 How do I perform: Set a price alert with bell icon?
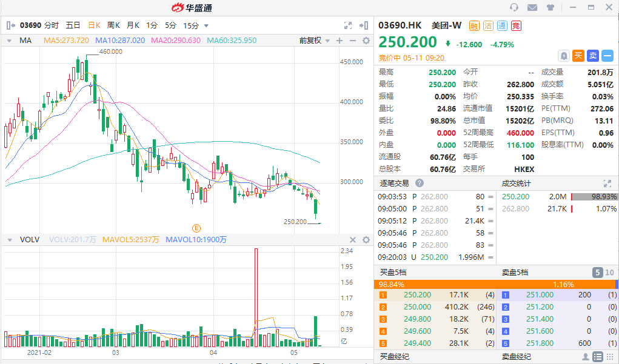pos(564,56)
